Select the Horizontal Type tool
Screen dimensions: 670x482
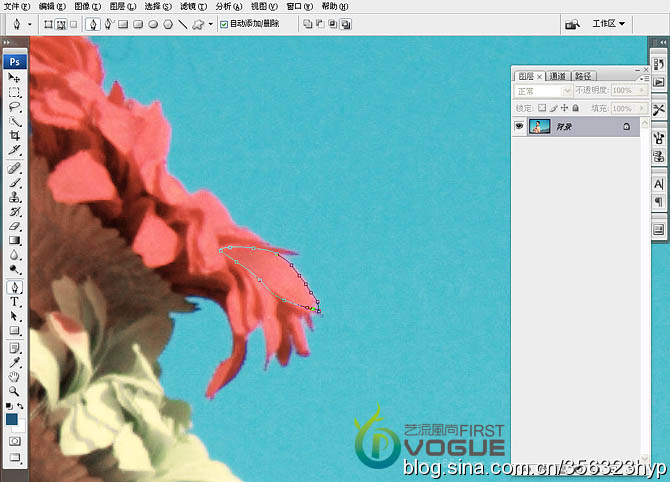14,302
